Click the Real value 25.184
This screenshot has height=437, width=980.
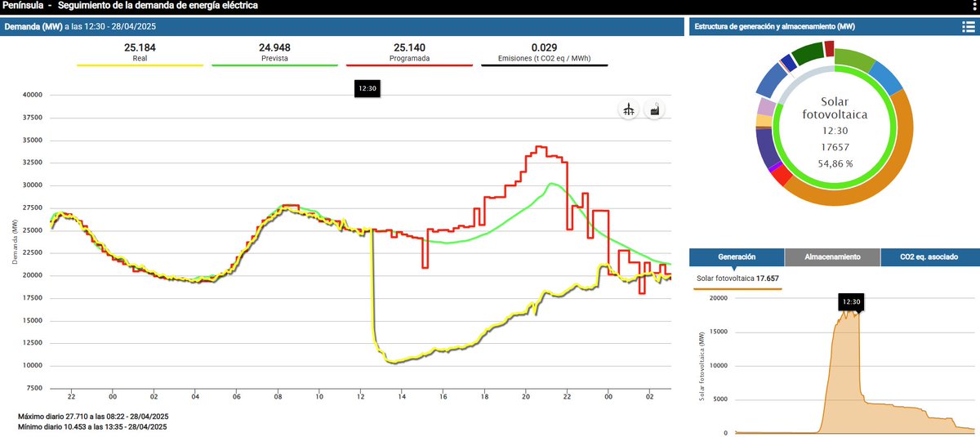[140, 48]
